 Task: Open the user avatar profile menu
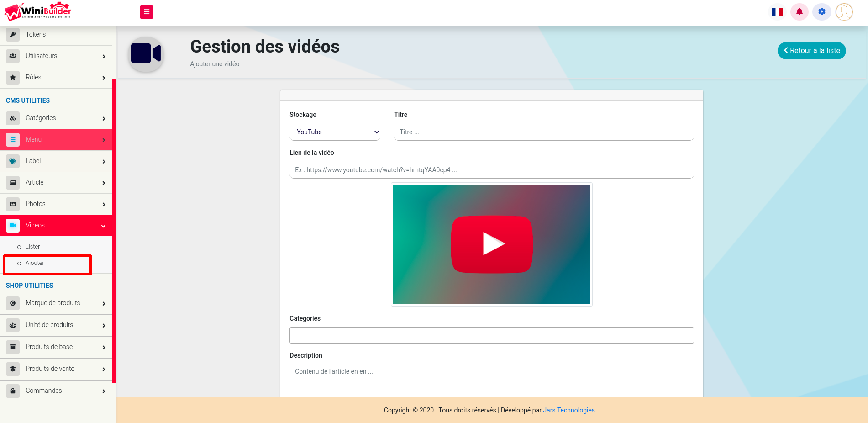[844, 12]
